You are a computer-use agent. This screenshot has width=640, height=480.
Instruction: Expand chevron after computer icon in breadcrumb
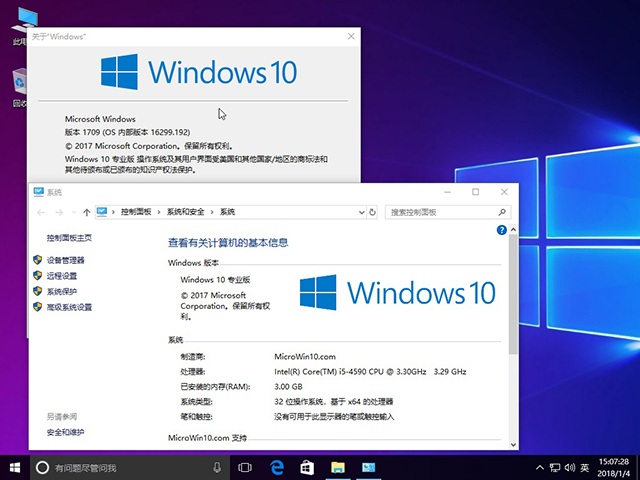coord(113,212)
